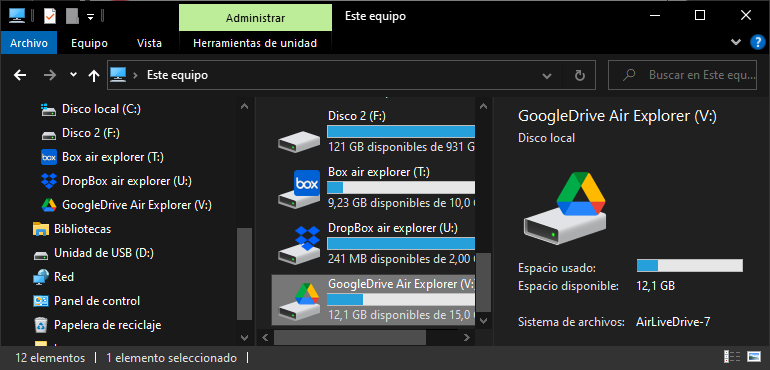This screenshot has width=770, height=370.
Task: Click the computer icon in address bar
Action: [118, 75]
